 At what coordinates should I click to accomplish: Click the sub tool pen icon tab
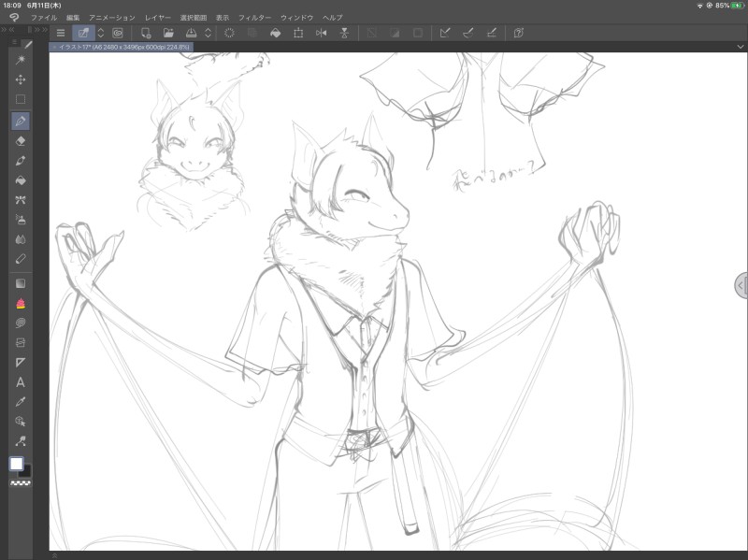tap(28, 44)
